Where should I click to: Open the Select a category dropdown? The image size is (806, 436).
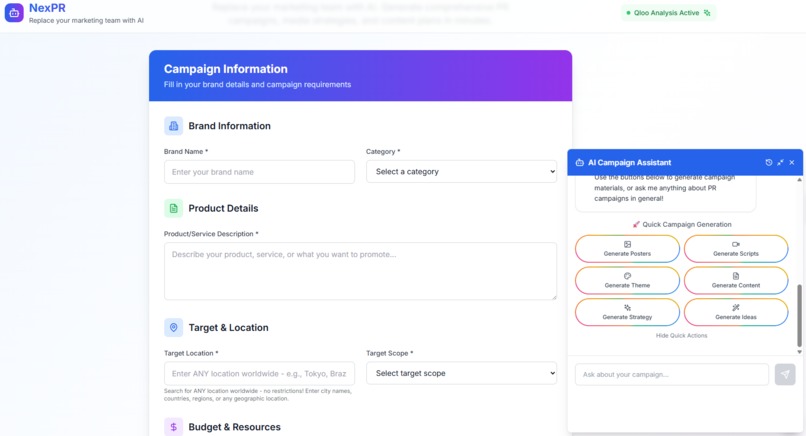pyautogui.click(x=461, y=172)
